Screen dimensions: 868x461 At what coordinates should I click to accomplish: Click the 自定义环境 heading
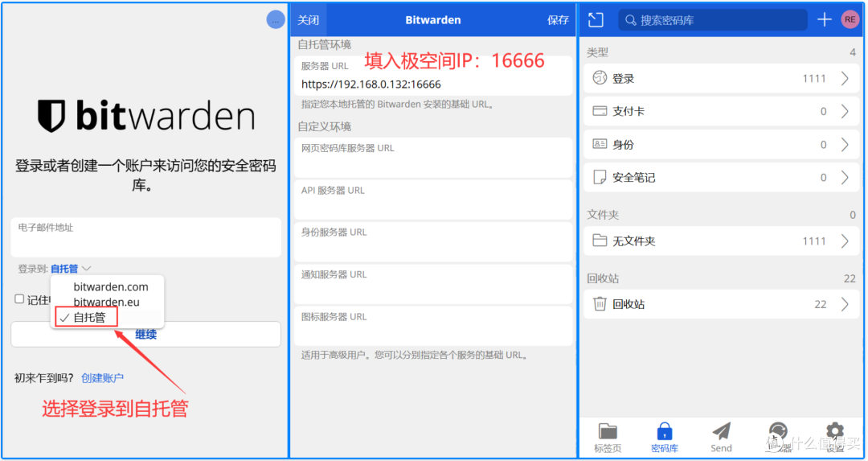point(325,126)
